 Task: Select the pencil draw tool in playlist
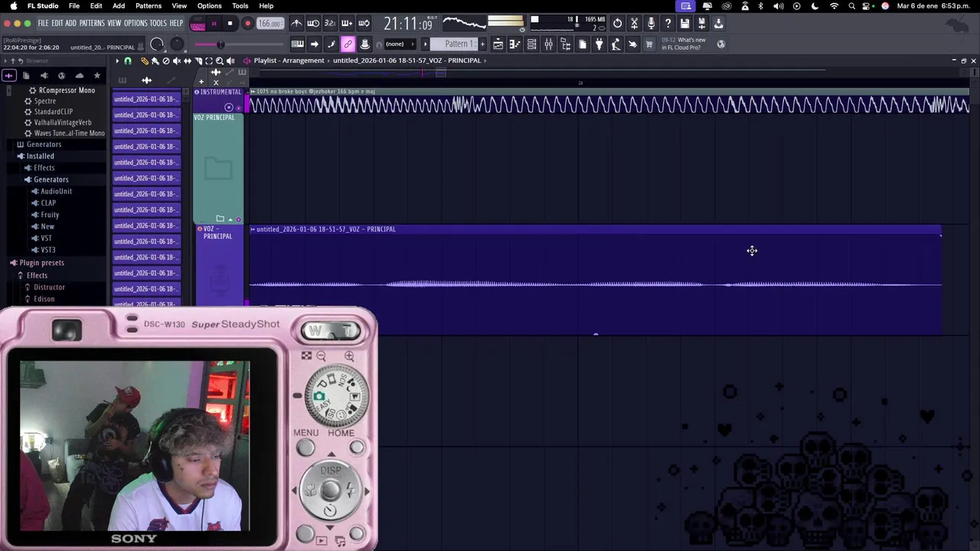click(x=145, y=60)
